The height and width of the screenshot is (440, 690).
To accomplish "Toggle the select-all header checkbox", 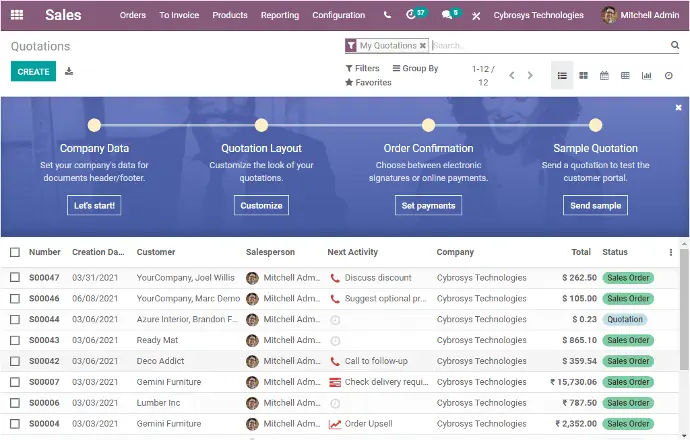I will (15, 253).
